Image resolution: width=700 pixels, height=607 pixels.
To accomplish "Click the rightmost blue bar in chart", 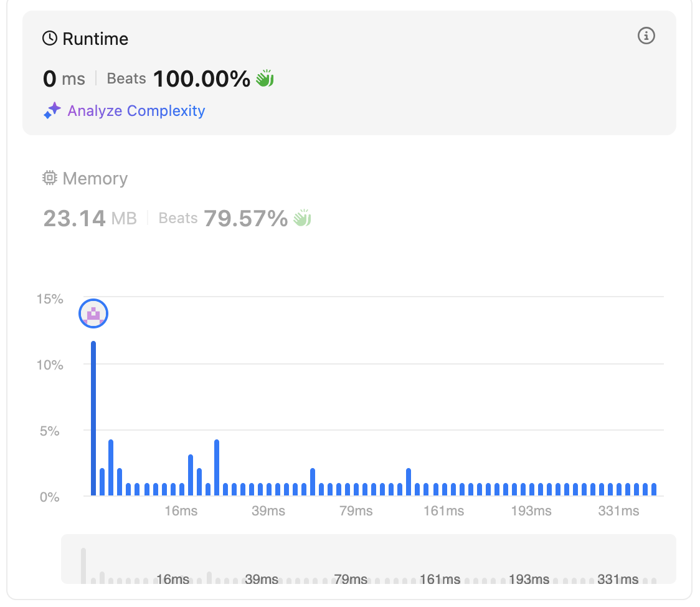I will [654, 489].
